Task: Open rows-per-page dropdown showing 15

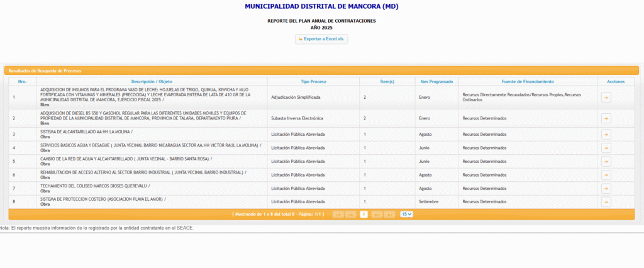Action: (x=406, y=214)
